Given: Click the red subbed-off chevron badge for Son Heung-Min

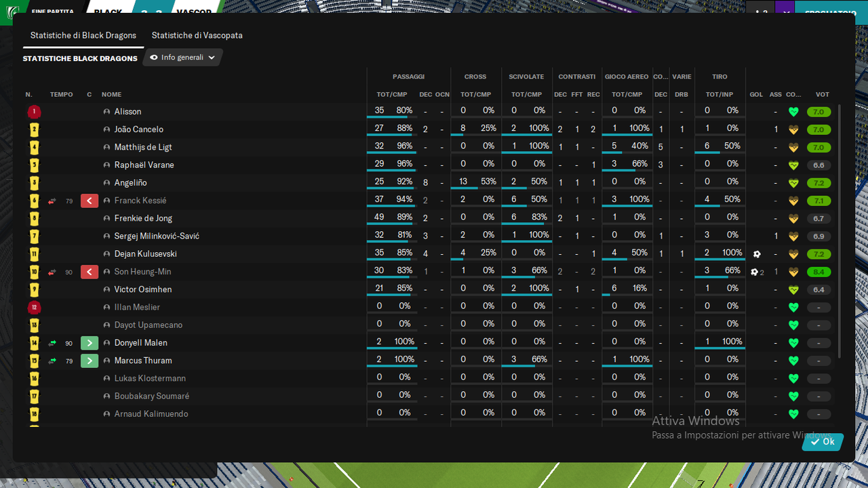Looking at the screenshot, I should 90,272.
